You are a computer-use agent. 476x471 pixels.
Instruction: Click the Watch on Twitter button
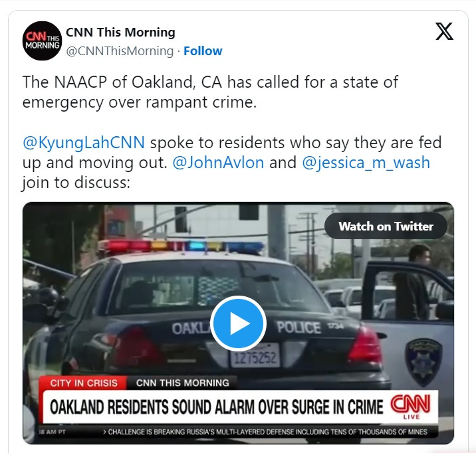(386, 227)
